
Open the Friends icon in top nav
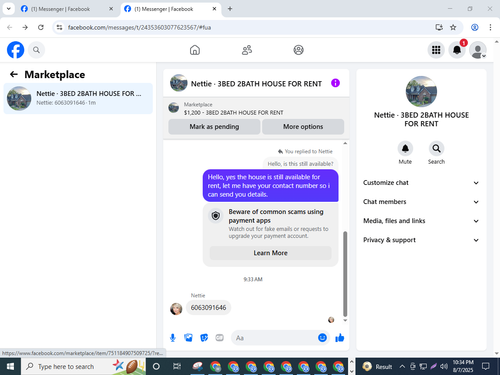247,50
